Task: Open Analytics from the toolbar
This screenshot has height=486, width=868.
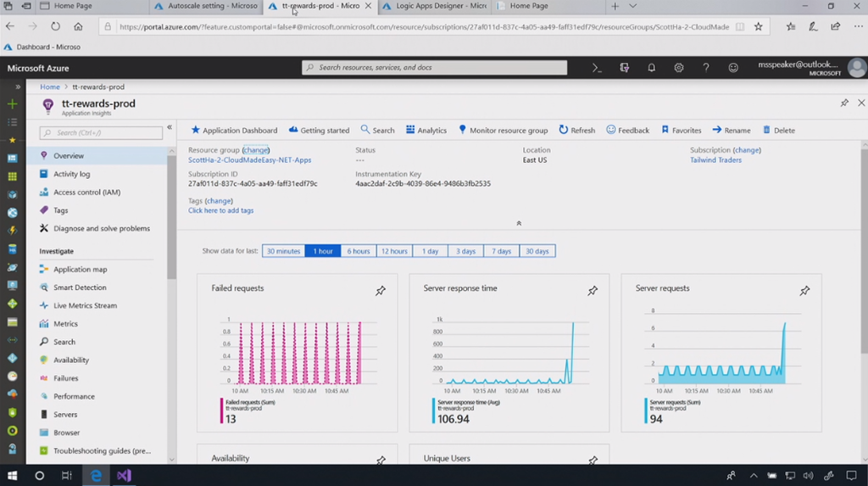Action: pyautogui.click(x=426, y=131)
